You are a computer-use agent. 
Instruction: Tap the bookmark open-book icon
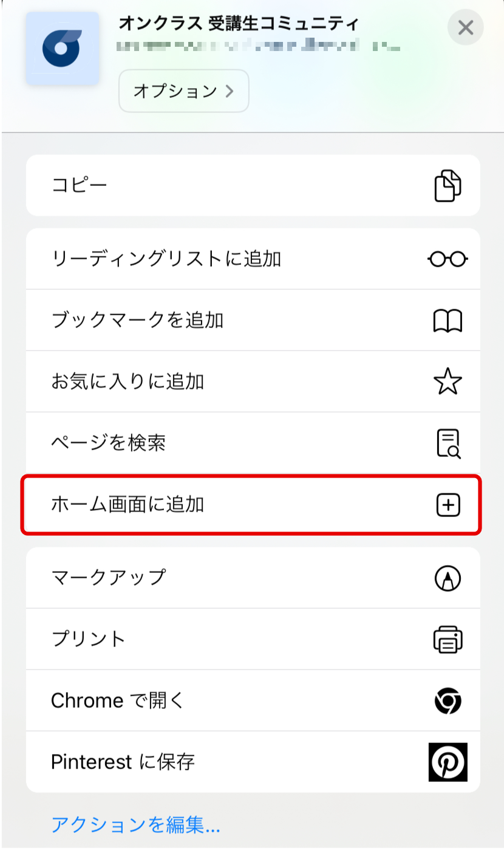click(x=448, y=321)
